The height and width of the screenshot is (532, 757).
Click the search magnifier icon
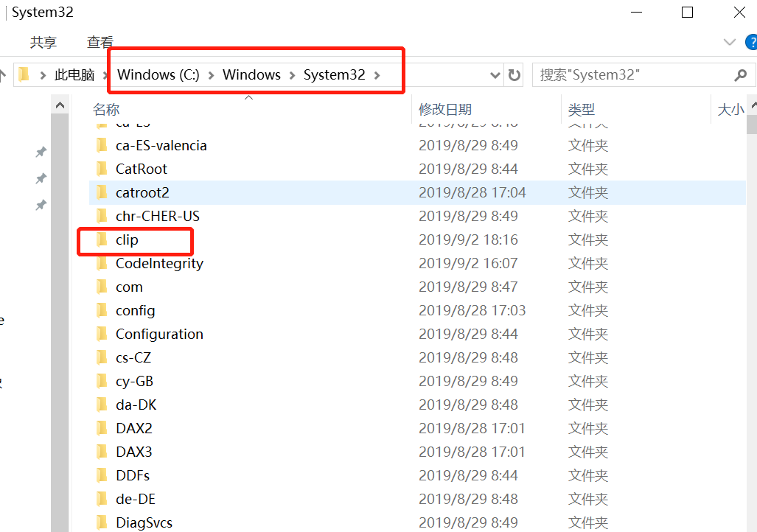[x=741, y=74]
